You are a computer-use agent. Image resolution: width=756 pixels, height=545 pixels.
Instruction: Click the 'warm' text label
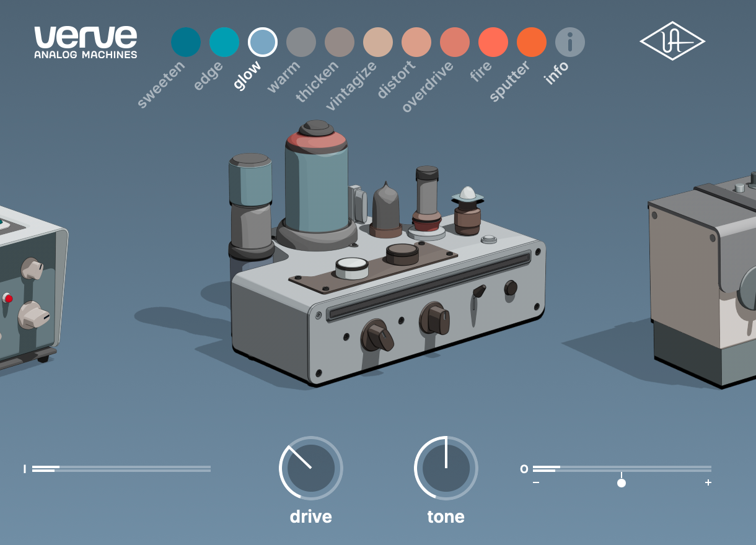click(283, 77)
